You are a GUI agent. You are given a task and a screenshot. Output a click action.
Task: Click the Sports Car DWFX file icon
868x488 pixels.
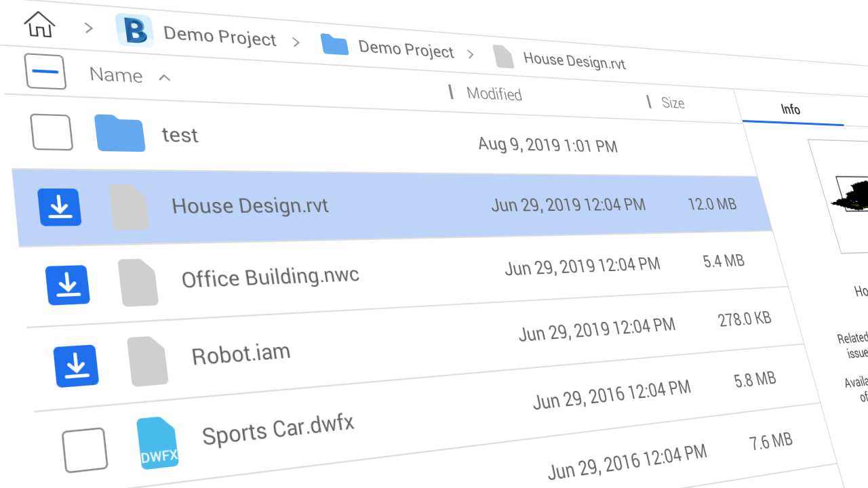[157, 443]
